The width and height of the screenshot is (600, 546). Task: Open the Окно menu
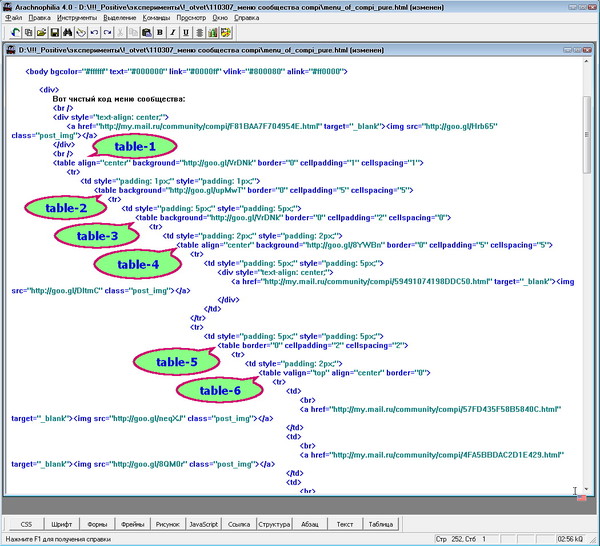pyautogui.click(x=220, y=18)
